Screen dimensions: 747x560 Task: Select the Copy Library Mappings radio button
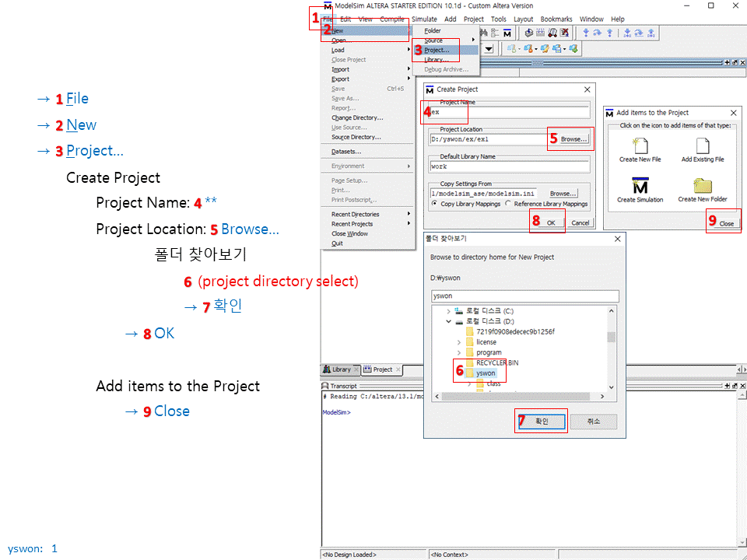(434, 203)
